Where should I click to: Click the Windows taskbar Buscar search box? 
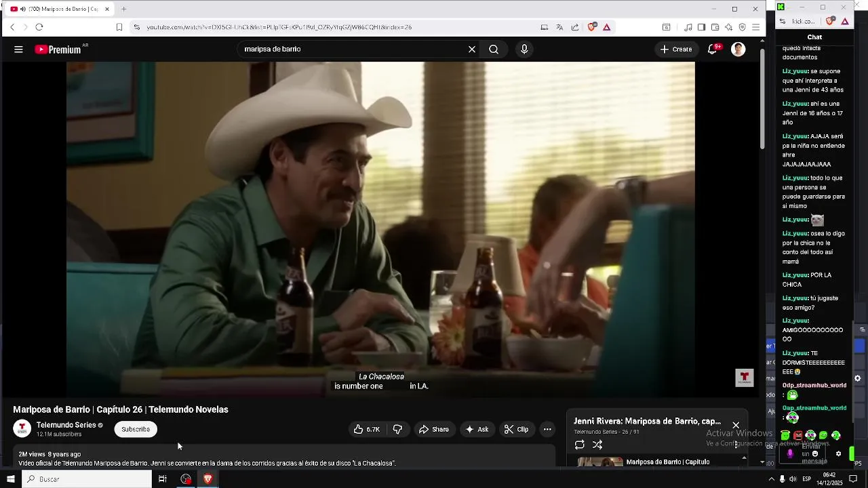click(x=87, y=479)
